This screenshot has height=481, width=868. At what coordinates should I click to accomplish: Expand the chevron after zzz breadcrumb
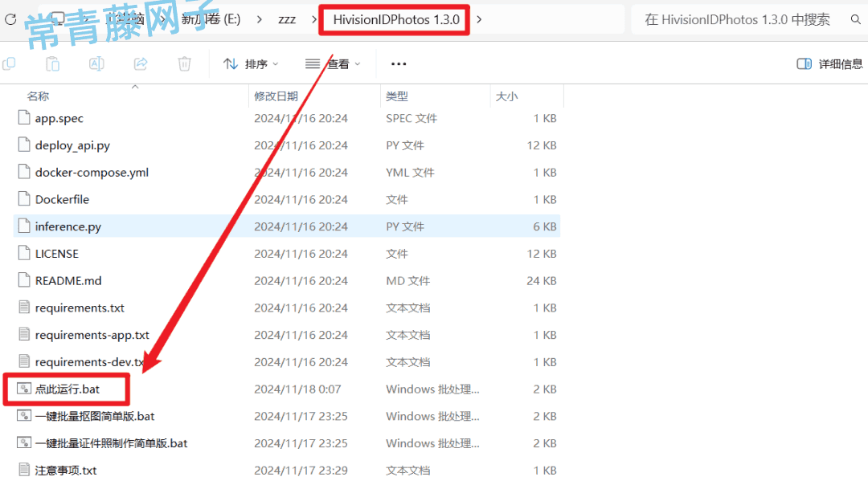tap(314, 20)
